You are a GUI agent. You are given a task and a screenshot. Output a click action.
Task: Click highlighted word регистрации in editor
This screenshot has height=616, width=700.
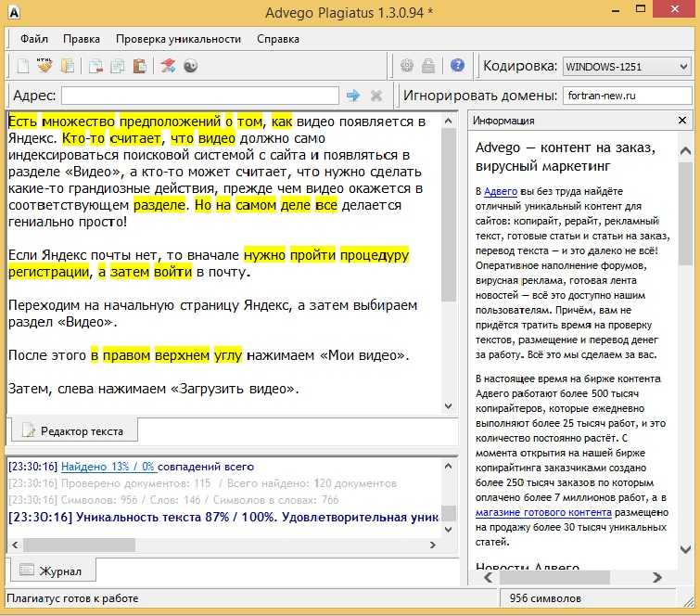[48, 272]
